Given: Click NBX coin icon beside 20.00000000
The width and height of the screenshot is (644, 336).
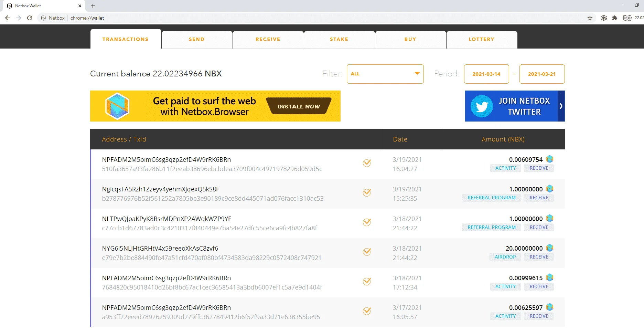Looking at the screenshot, I should click(x=550, y=248).
